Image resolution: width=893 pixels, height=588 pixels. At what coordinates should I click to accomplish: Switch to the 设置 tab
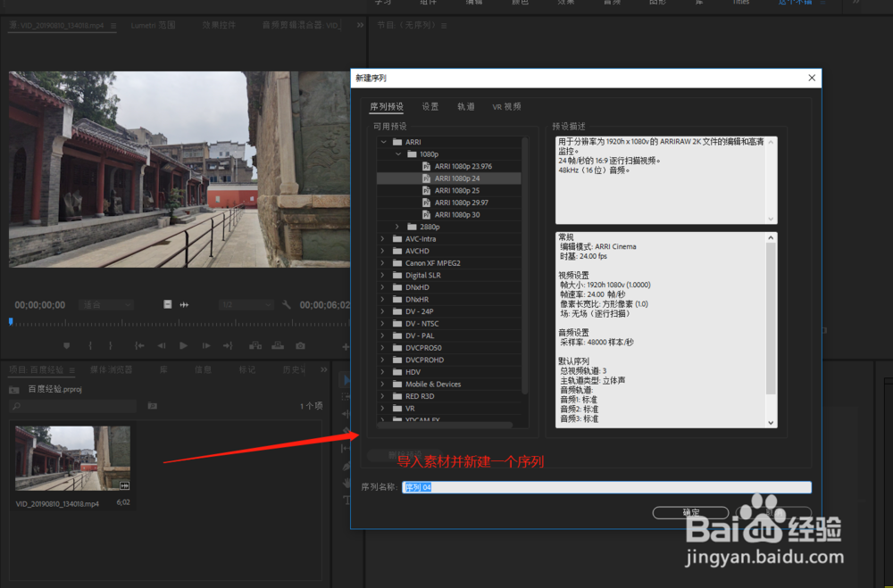coord(430,106)
